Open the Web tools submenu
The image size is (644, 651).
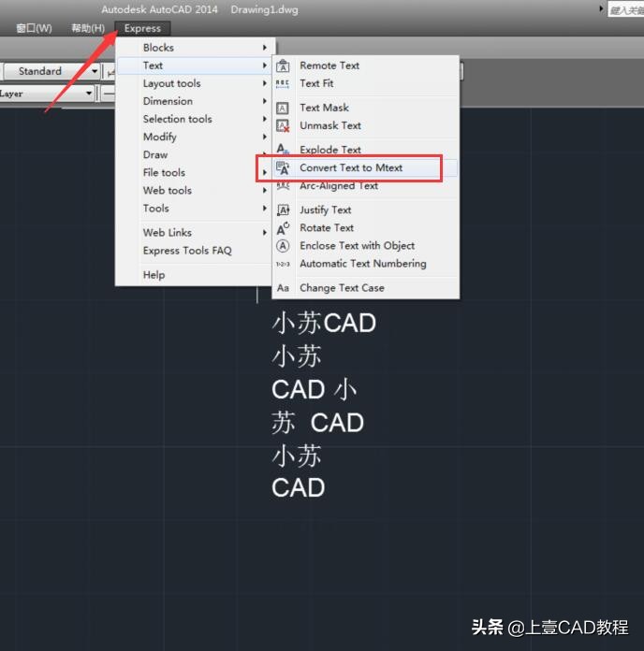coord(195,191)
